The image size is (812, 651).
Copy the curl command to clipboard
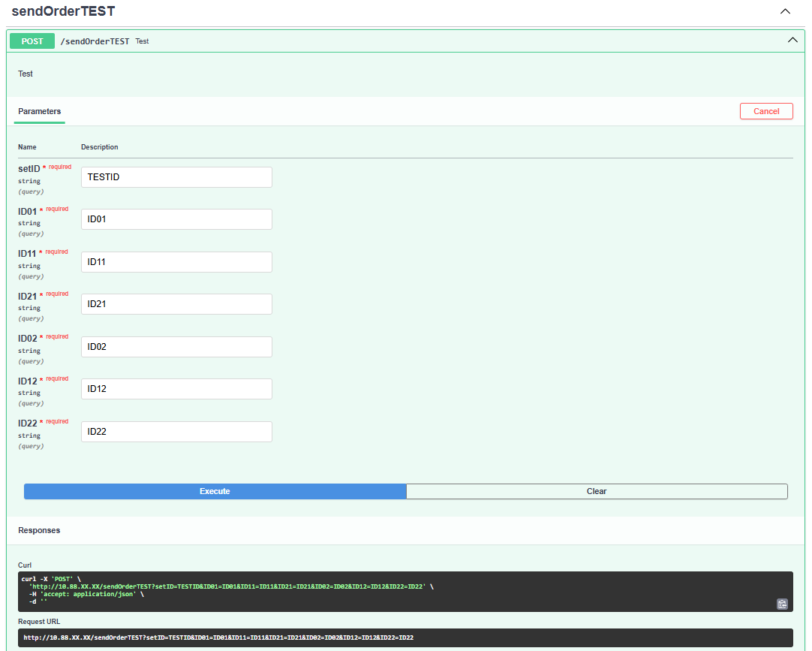click(x=782, y=604)
